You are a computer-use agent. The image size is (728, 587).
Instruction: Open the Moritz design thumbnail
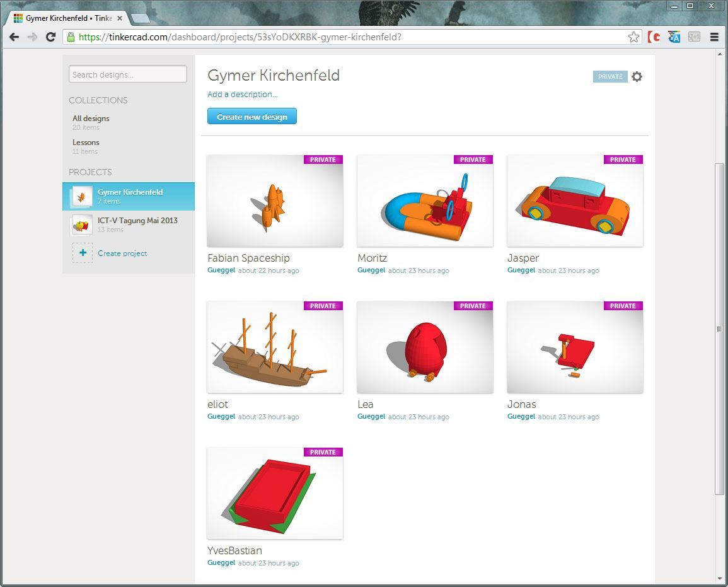(x=425, y=201)
